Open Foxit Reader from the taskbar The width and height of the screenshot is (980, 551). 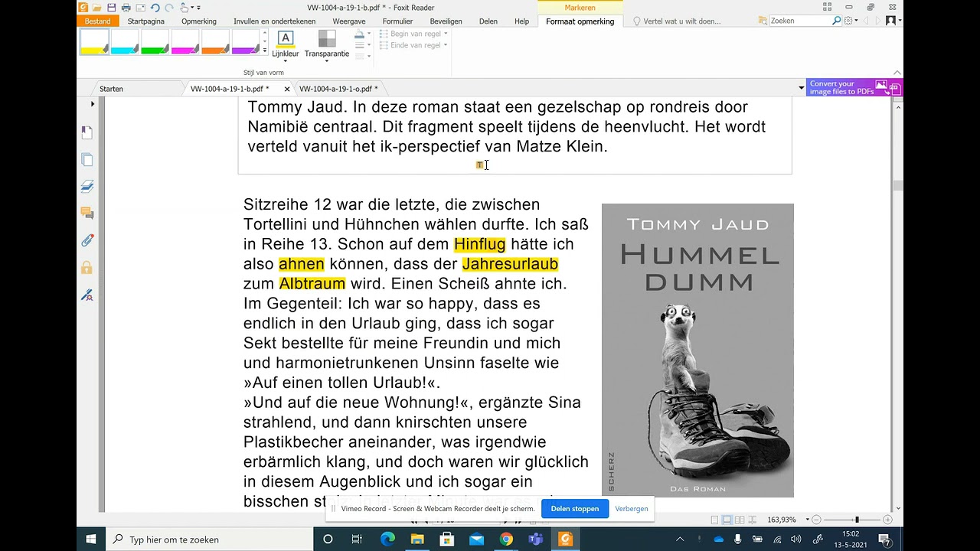566,540
